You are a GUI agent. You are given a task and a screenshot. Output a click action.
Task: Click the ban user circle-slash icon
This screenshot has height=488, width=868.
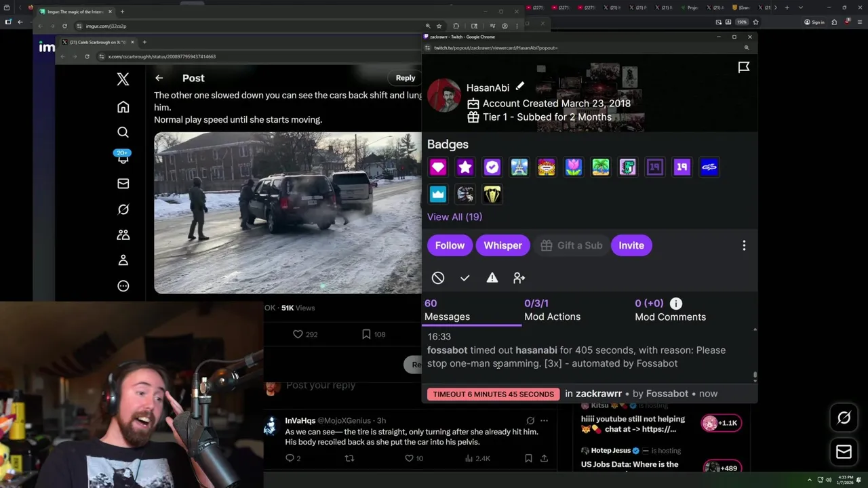438,278
